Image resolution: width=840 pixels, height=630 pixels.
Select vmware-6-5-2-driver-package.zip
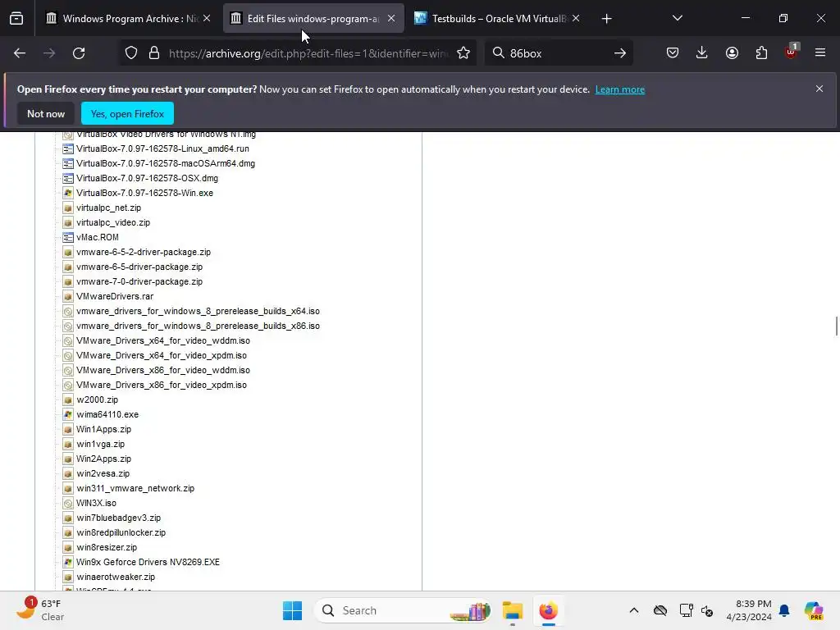point(144,252)
